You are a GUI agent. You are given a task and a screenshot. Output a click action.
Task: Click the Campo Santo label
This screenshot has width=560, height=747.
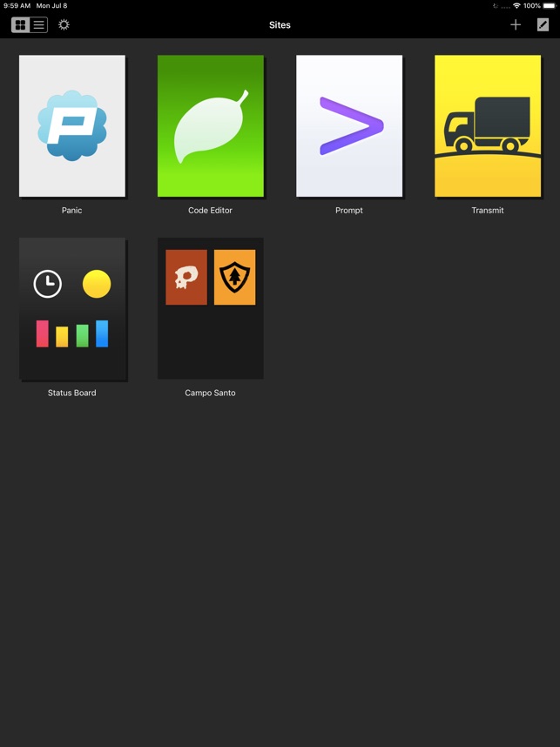(210, 393)
